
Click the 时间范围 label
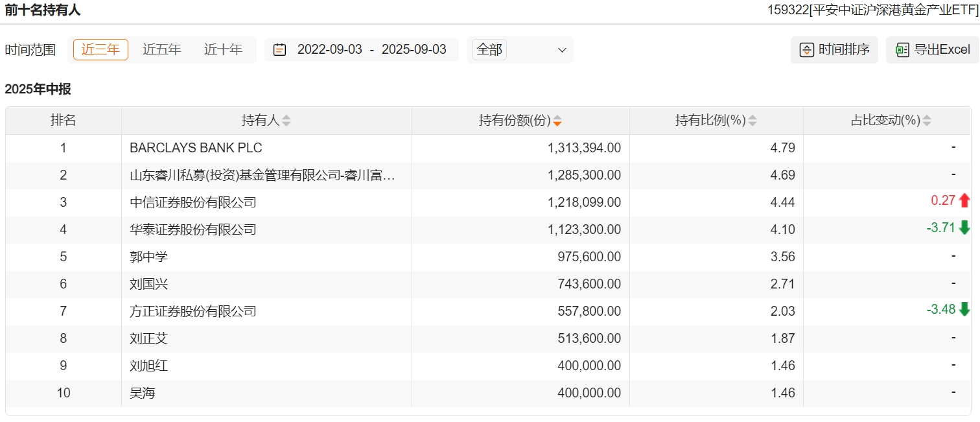[30, 50]
